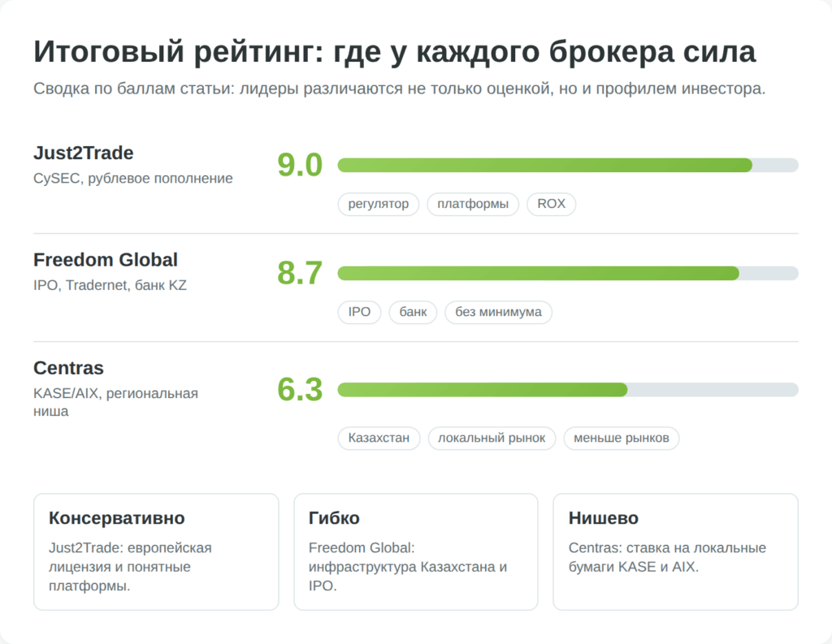Select the 'меньше рынков' tag chip
This screenshot has height=644, width=832.
[x=622, y=439]
